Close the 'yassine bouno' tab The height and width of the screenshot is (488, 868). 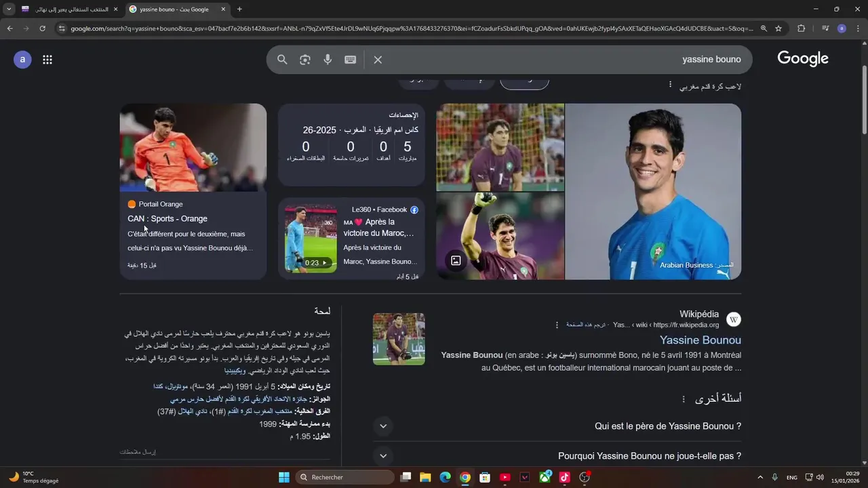click(223, 9)
